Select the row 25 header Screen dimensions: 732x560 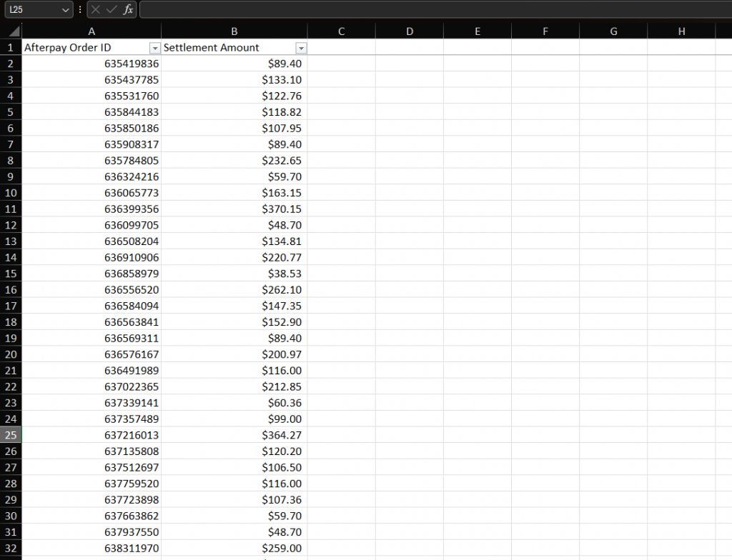(x=11, y=435)
